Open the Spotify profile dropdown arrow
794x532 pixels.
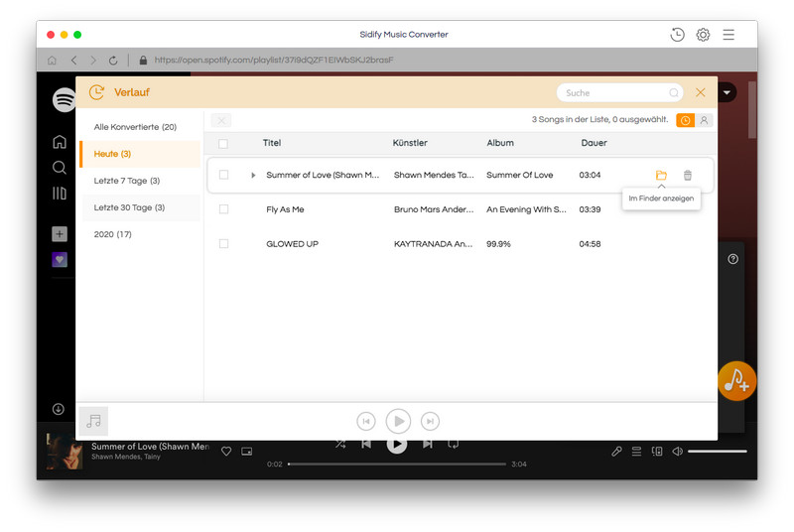pyautogui.click(x=728, y=92)
